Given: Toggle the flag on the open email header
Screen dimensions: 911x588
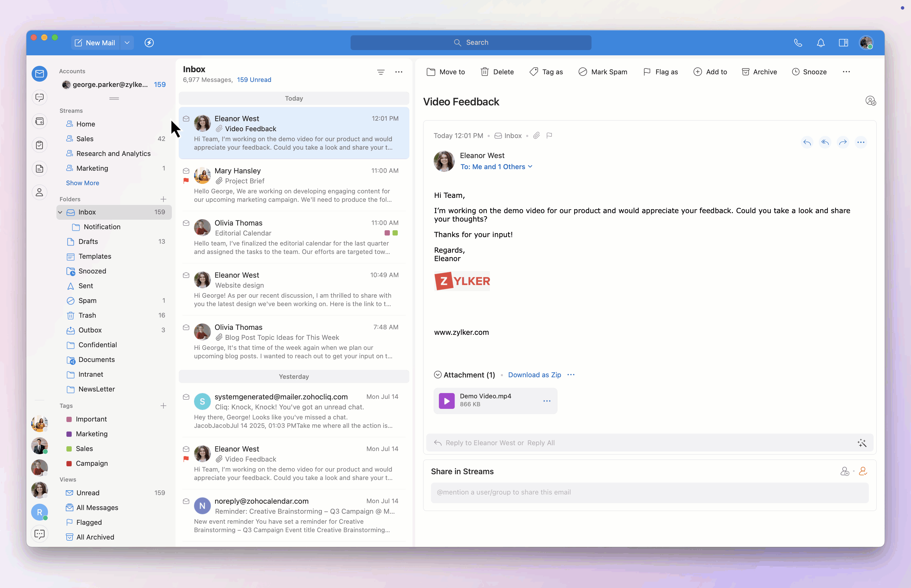Looking at the screenshot, I should 549,136.
